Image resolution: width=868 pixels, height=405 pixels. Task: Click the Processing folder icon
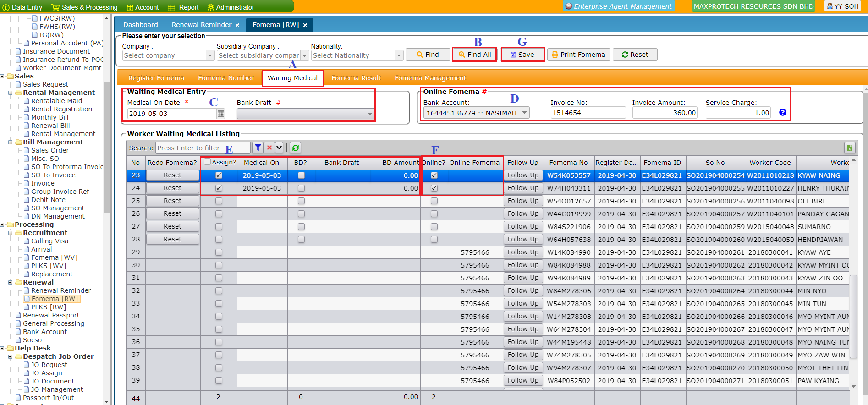[x=10, y=224]
